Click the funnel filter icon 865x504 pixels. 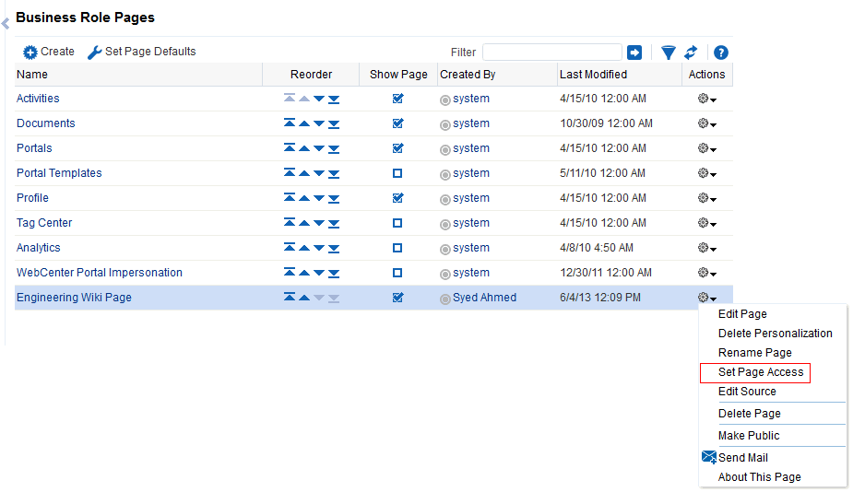(668, 53)
